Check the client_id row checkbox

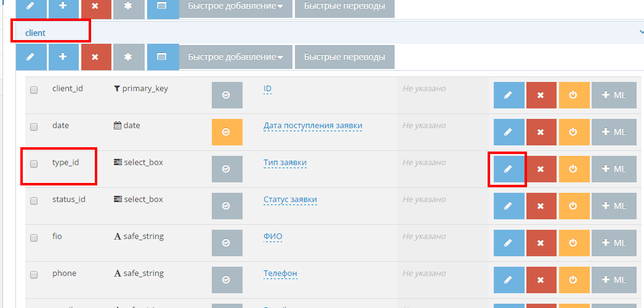[x=34, y=90]
